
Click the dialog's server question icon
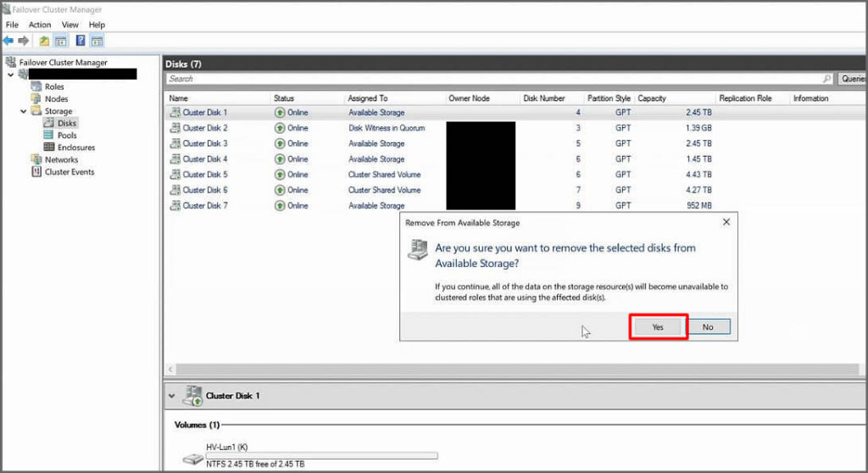pos(418,250)
